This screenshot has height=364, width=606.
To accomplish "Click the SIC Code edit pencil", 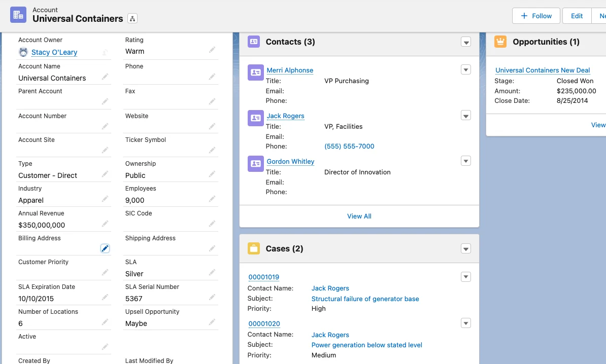I will click(x=212, y=224).
